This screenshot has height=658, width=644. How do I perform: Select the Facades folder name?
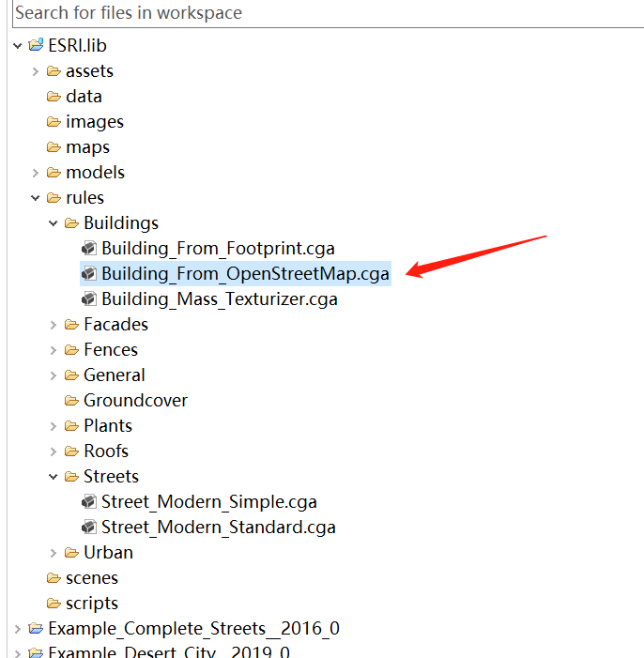tap(115, 325)
